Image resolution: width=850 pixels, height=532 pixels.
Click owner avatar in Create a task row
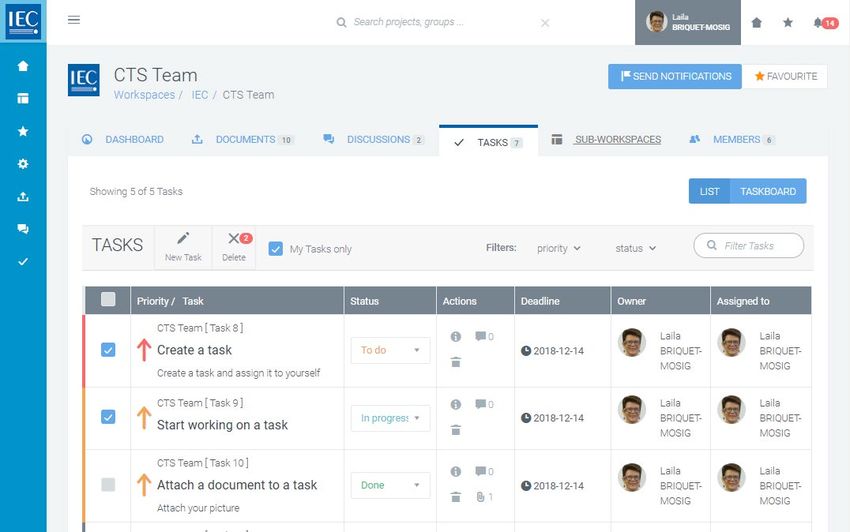pyautogui.click(x=632, y=342)
